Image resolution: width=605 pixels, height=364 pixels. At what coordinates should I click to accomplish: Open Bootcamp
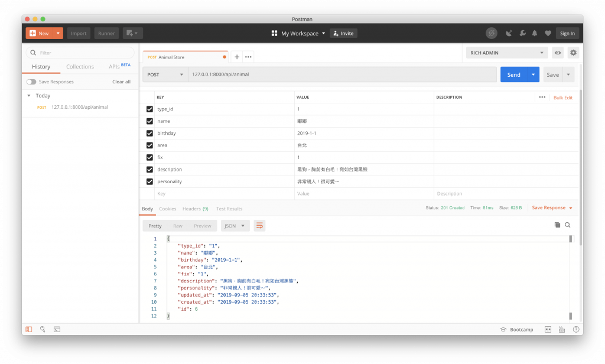click(x=517, y=330)
